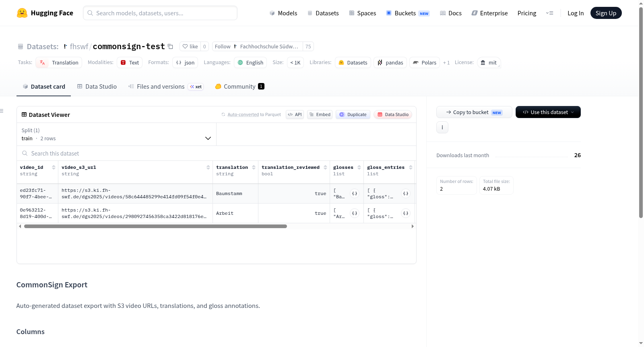
Task: Click Copy to bucket button
Action: [474, 112]
